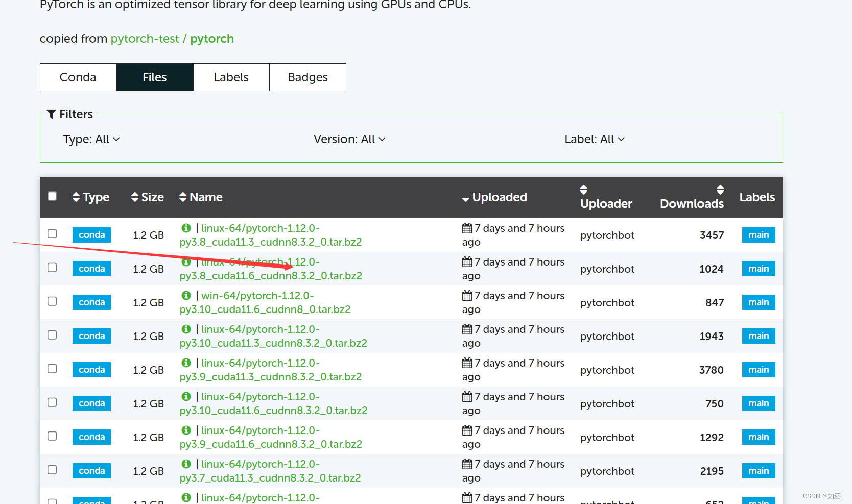The width and height of the screenshot is (852, 504).
Task: Sort by Downloads column arrows
Action: [x=720, y=189]
